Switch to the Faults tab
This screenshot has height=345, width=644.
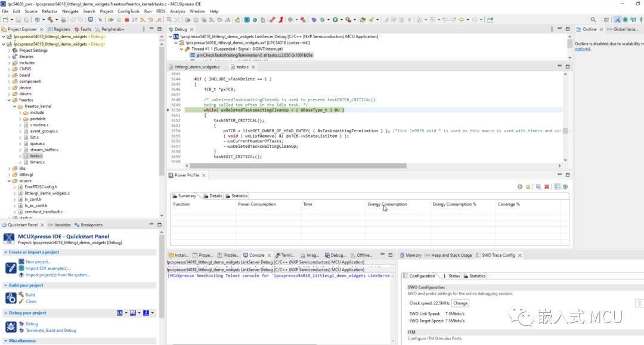click(83, 29)
